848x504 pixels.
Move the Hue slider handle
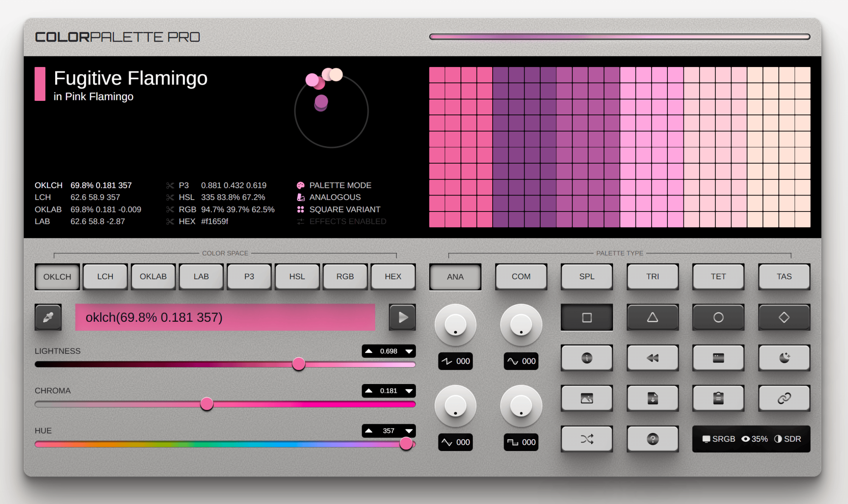coord(407,444)
